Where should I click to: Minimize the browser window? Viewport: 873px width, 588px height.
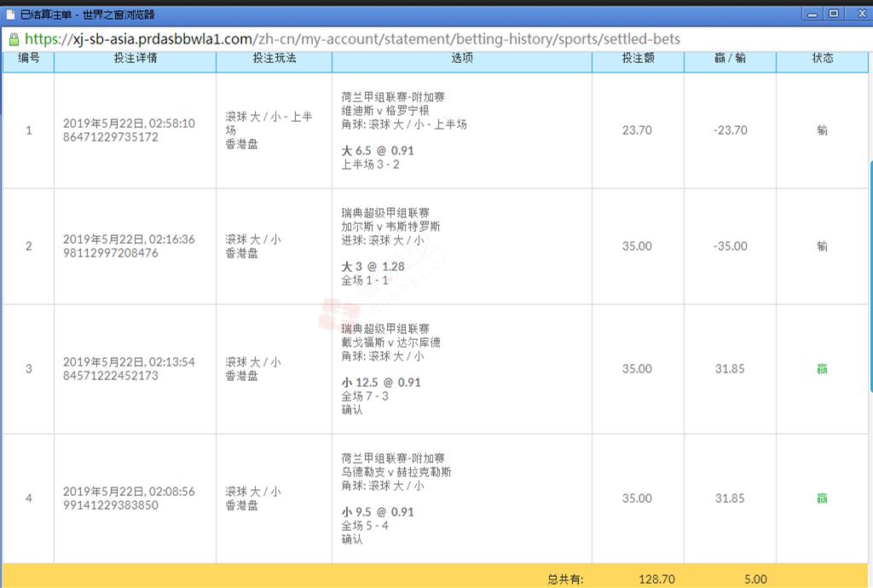click(812, 14)
